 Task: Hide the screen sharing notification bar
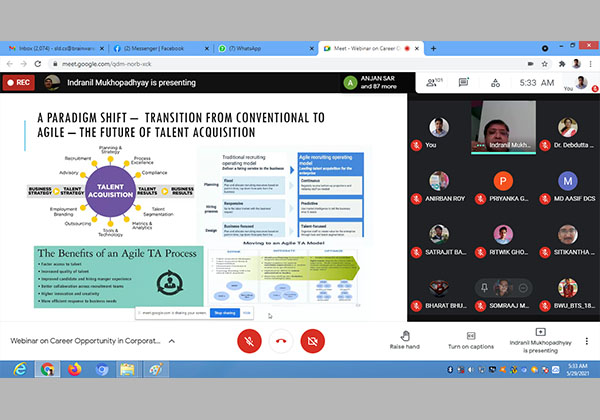coord(246,313)
